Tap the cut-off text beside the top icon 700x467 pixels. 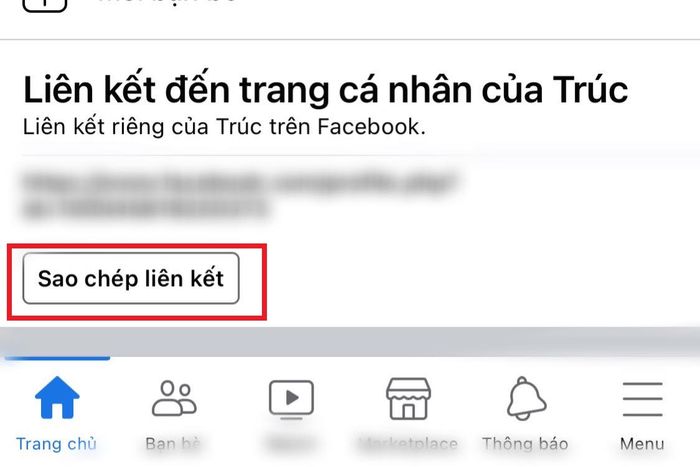click(x=167, y=2)
